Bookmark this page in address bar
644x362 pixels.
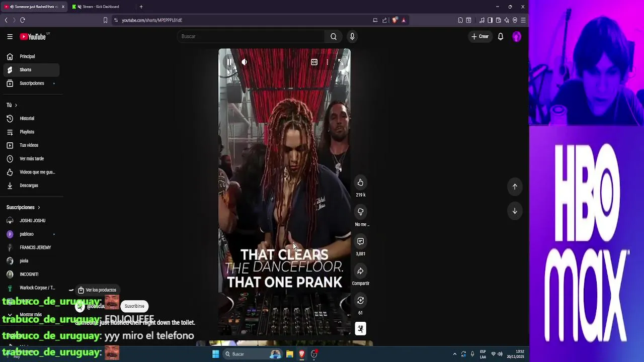click(x=105, y=20)
